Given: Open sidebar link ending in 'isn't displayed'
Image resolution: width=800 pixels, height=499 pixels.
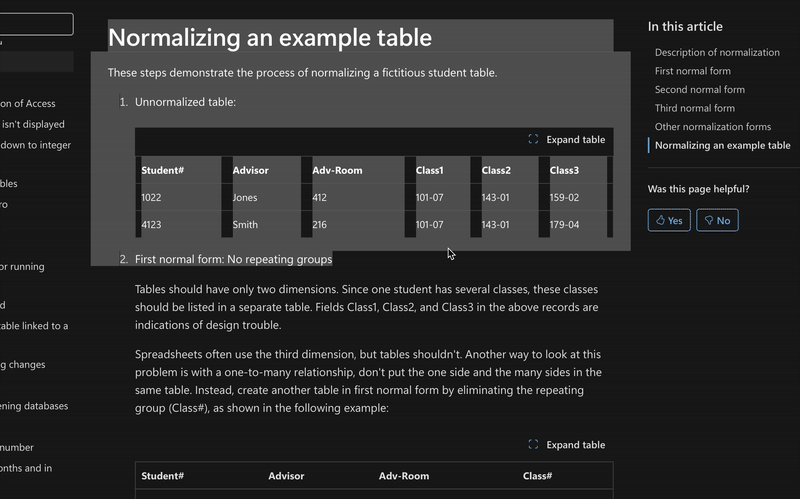Looking at the screenshot, I should click(33, 125).
